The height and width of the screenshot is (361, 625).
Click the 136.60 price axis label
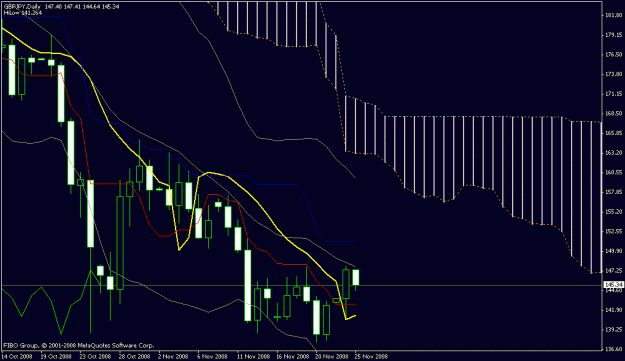(x=614, y=349)
